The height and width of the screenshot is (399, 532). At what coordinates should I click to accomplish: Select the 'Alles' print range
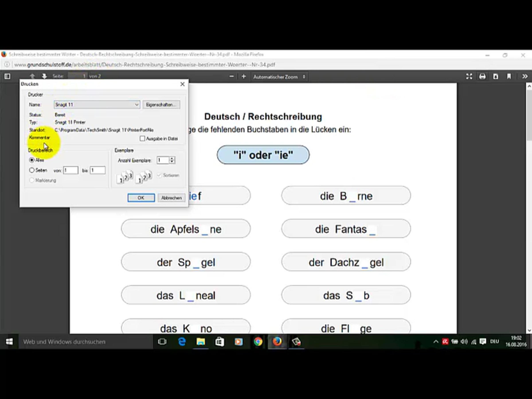coord(31,160)
